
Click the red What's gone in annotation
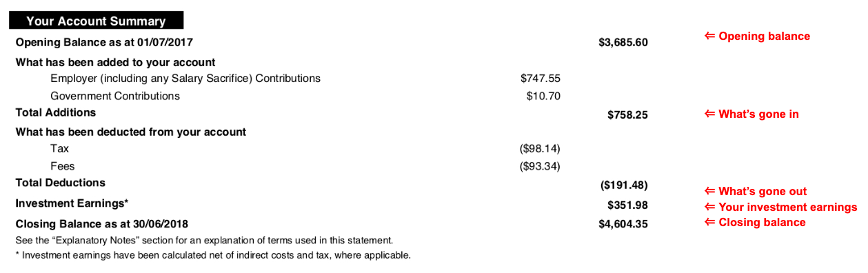point(751,114)
